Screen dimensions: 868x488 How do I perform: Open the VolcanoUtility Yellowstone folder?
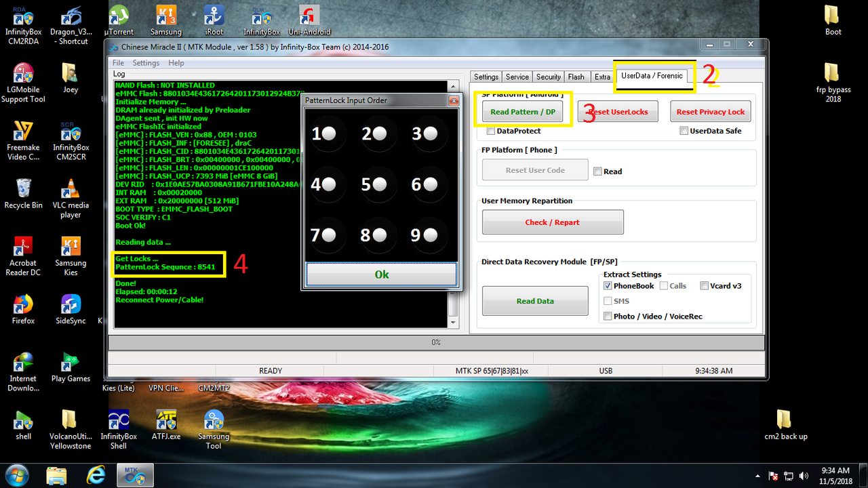(71, 430)
